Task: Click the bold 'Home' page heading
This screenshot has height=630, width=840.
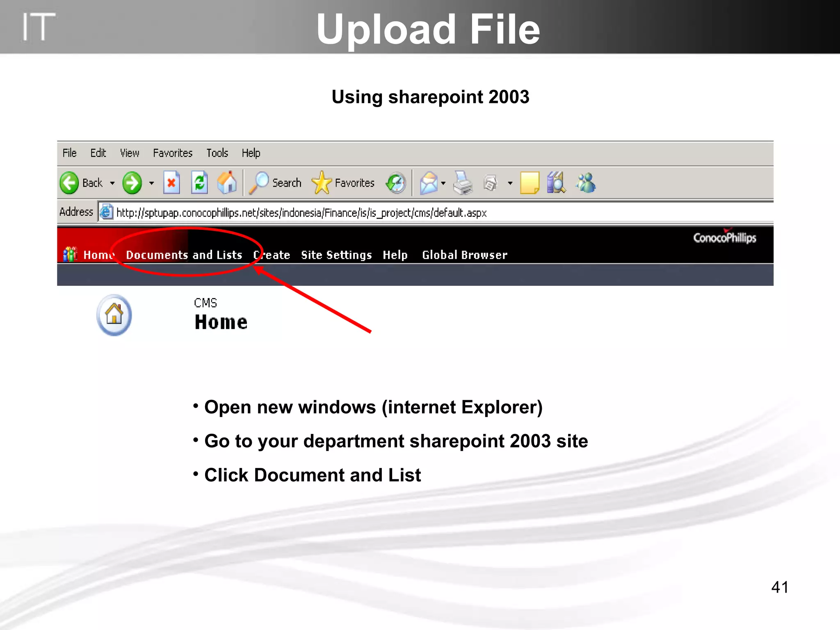Action: click(221, 322)
